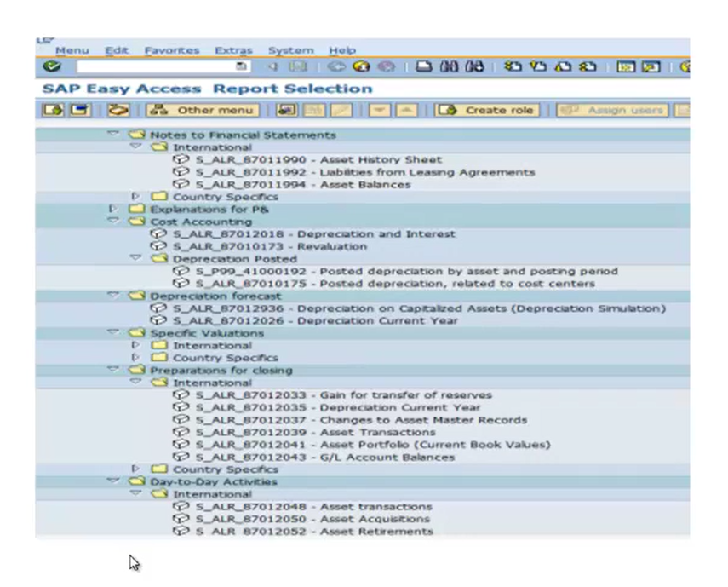Screen dimensions: 728x587
Task: Open the Favorites menu
Action: click(172, 50)
